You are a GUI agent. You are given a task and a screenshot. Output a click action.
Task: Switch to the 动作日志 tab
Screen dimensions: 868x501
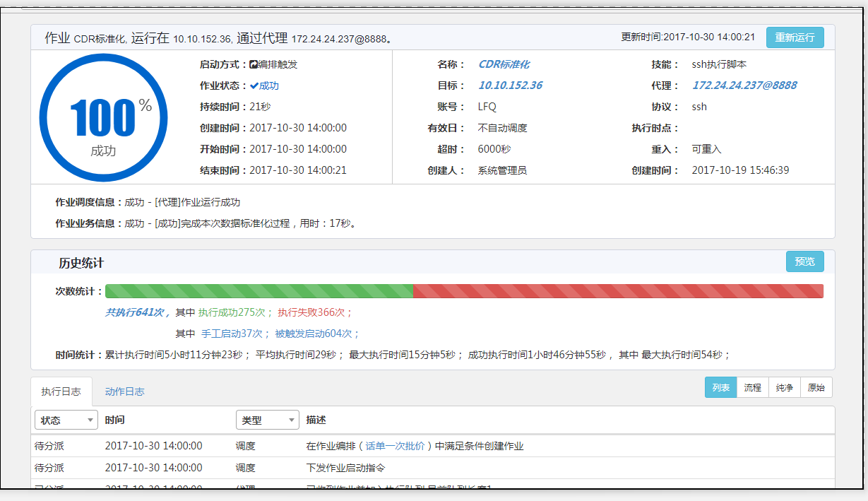click(x=124, y=391)
